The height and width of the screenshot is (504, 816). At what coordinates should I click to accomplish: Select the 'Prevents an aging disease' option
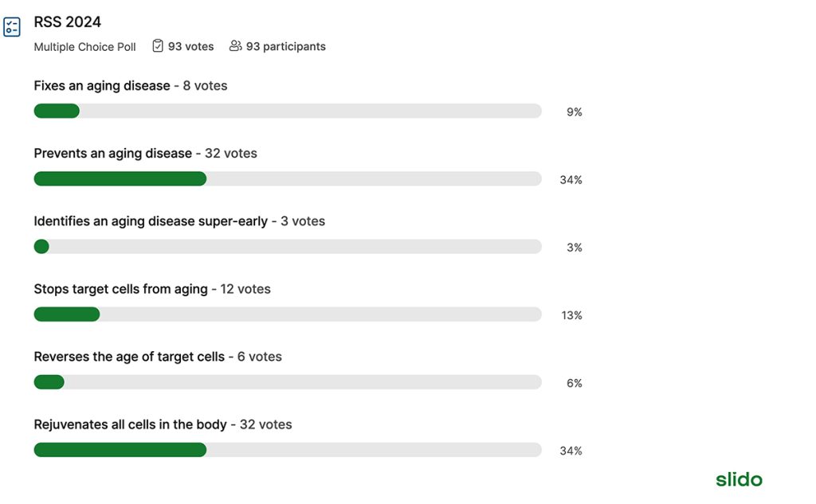(112, 154)
